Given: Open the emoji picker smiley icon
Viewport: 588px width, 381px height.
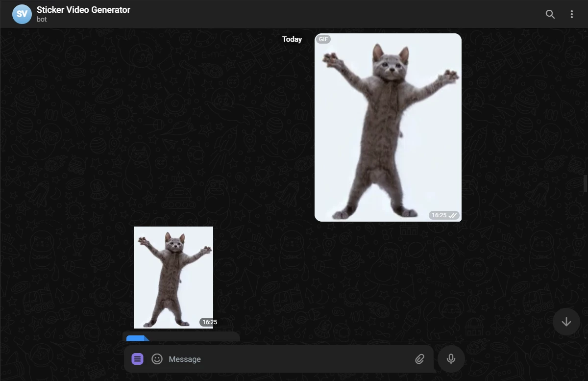Looking at the screenshot, I should tap(157, 359).
